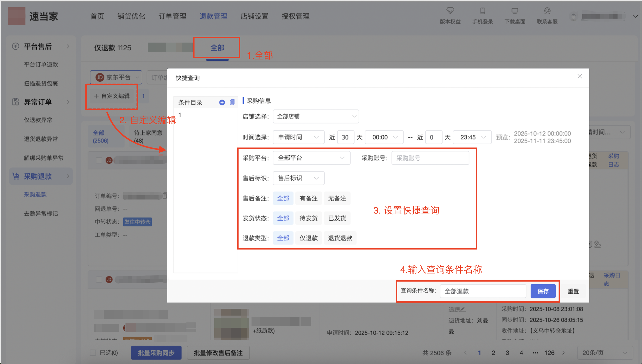Switch to the 全部 tab
Screen dimensions: 642x364
(x=217, y=47)
